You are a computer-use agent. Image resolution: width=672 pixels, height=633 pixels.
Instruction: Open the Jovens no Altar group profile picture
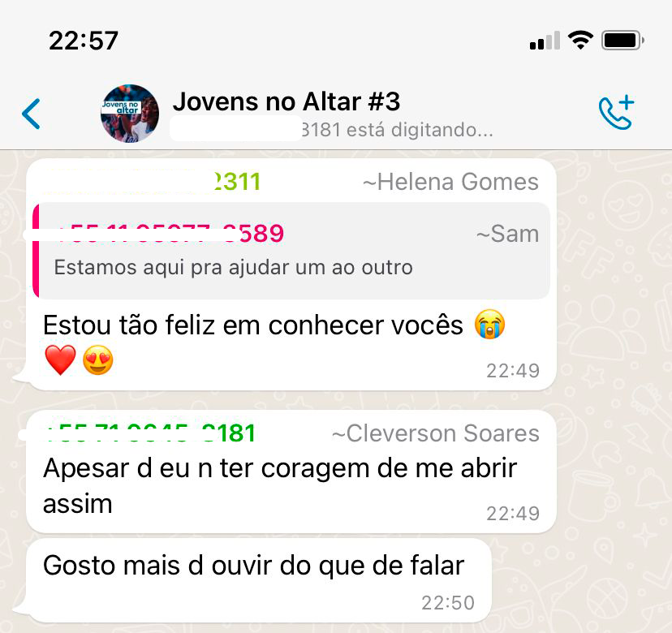[130, 114]
